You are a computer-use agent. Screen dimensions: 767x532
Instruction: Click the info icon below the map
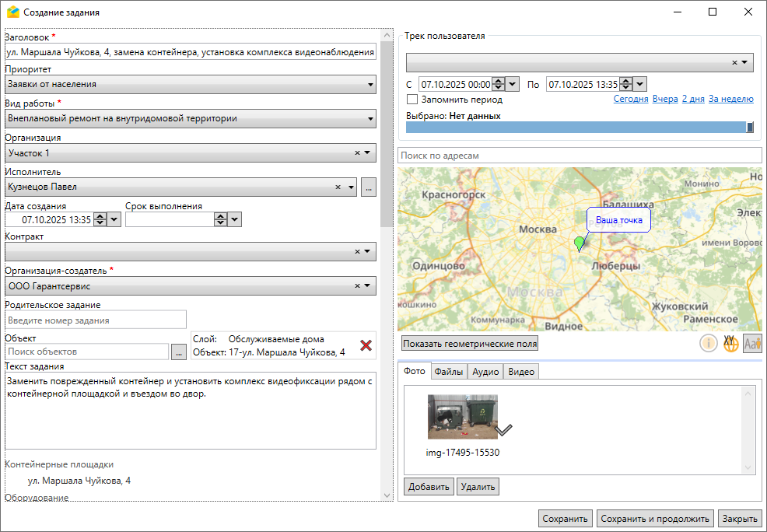click(x=708, y=343)
